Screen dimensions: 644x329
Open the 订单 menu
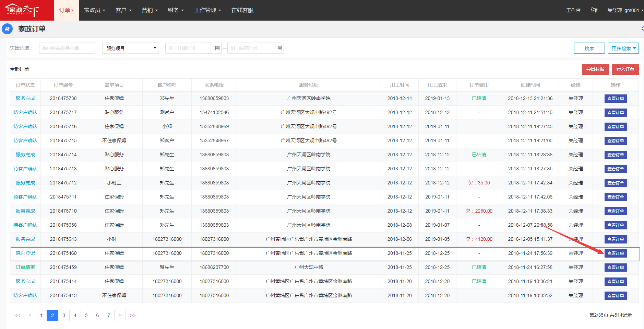[67, 10]
